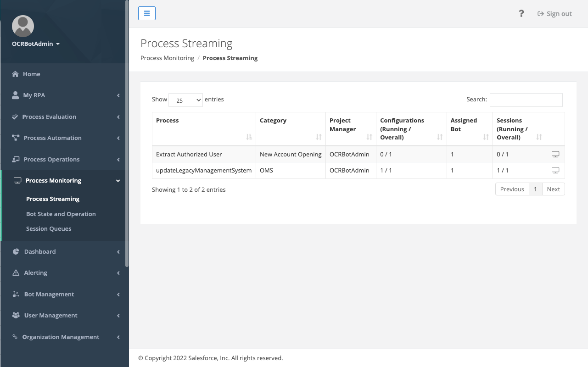Click the User Management people icon
Viewport: 588px width, 367px height.
pos(16,315)
